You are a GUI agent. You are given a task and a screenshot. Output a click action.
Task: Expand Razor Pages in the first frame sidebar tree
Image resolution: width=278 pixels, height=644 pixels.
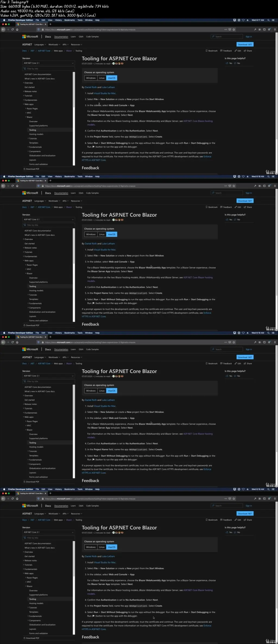pyautogui.click(x=32, y=109)
